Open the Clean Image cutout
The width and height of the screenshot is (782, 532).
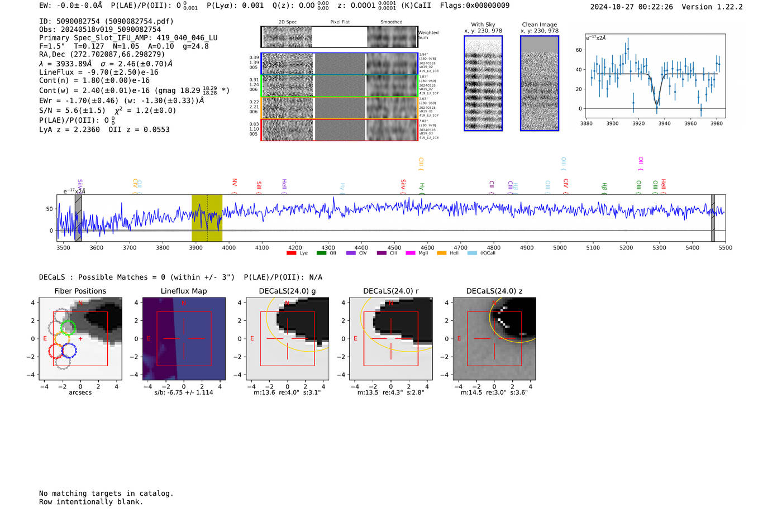click(540, 83)
